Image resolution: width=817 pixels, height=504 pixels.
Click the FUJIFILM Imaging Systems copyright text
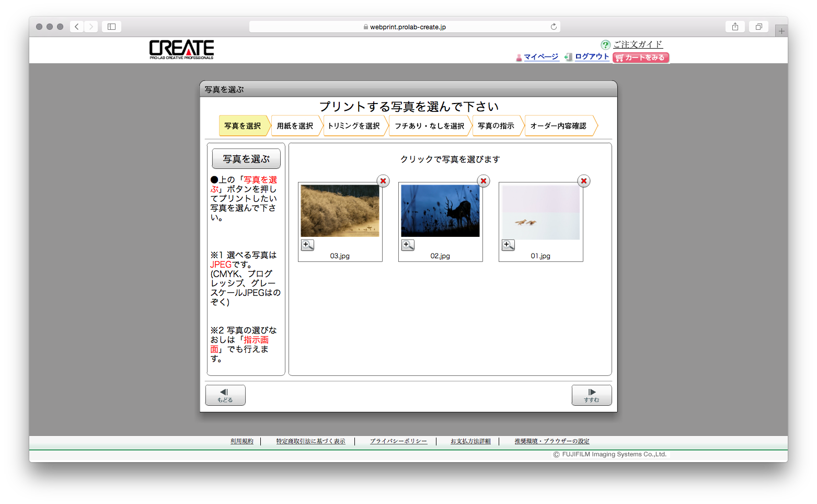610,454
